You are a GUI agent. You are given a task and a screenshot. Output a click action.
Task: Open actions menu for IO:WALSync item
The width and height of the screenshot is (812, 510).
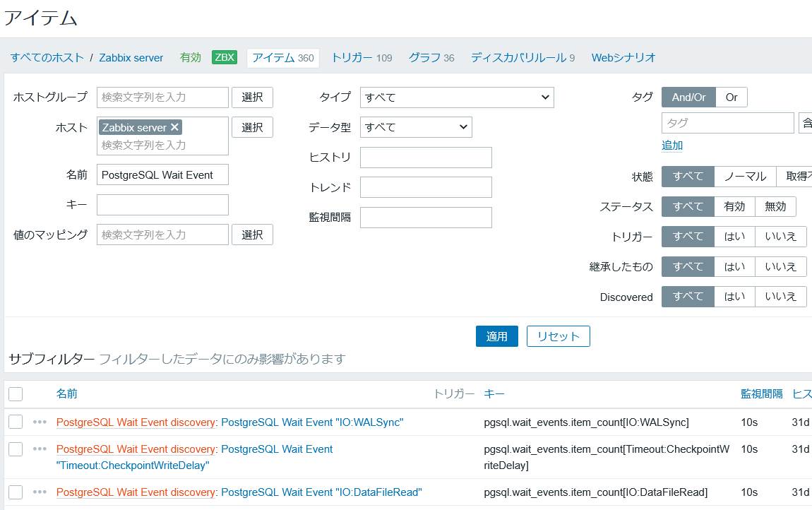pyautogui.click(x=40, y=422)
